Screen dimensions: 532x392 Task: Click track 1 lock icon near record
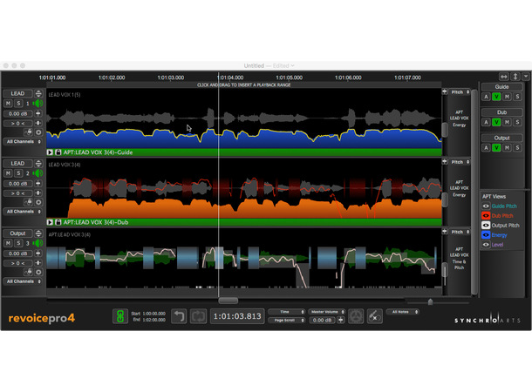pos(29,132)
